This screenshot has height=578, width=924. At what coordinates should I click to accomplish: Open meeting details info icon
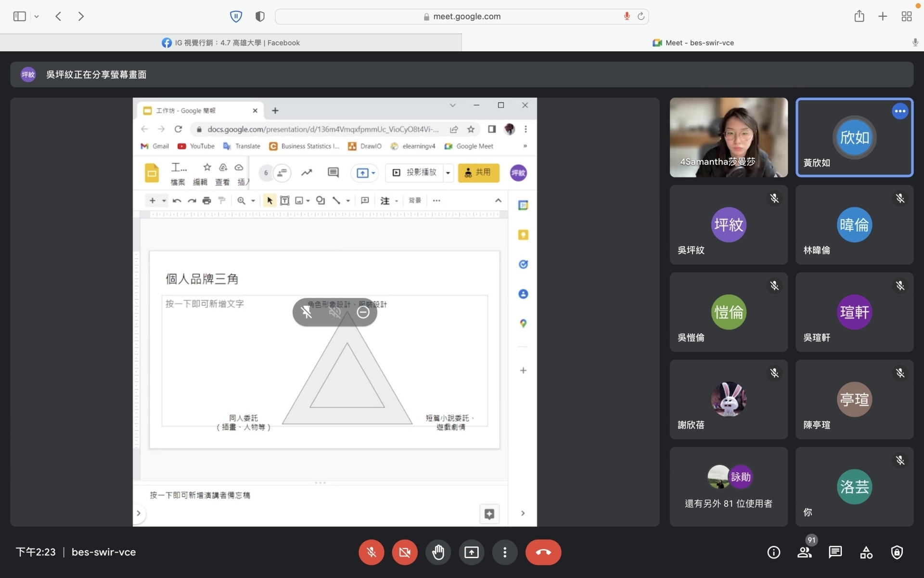[x=774, y=552]
